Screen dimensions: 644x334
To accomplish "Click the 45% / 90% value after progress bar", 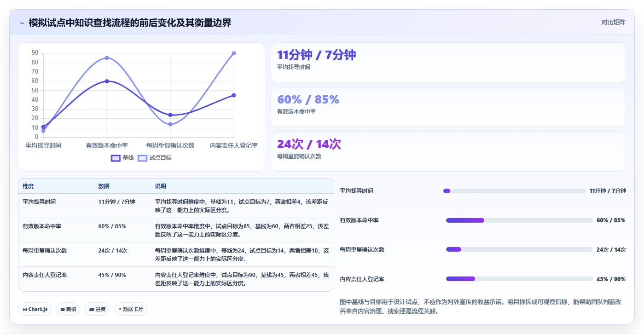I will tap(611, 279).
